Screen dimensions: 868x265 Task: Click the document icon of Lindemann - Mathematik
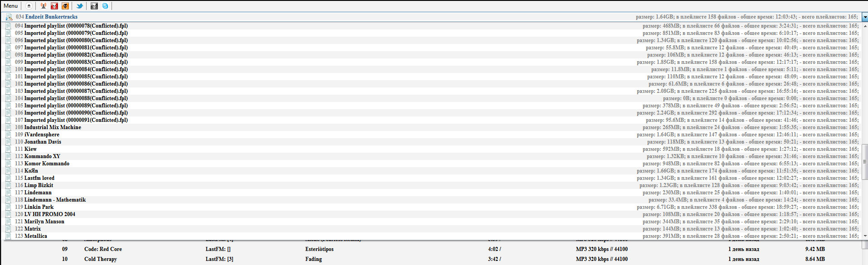click(8, 200)
